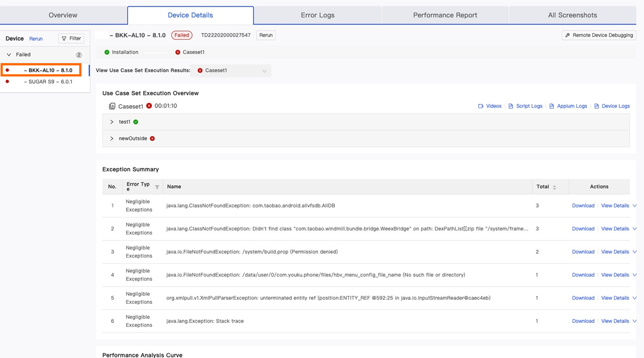Sort by the Total column arrows
Image resolution: width=644 pixels, height=358 pixels.
pyautogui.click(x=554, y=187)
